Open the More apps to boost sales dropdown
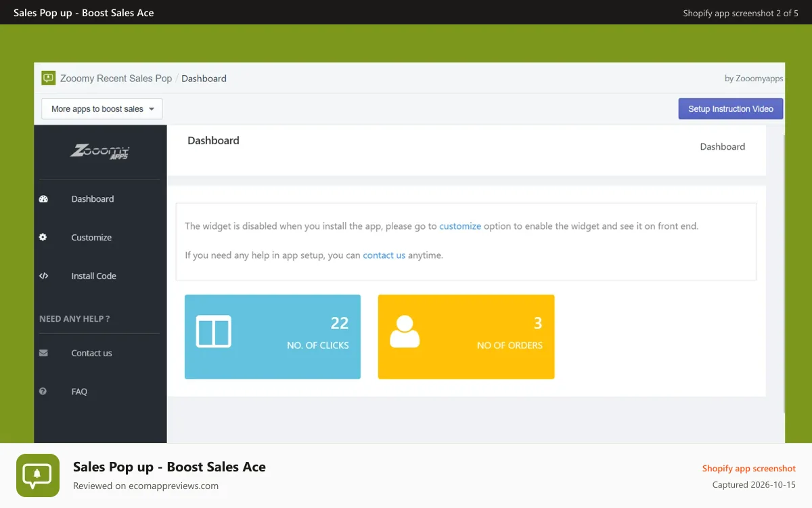The height and width of the screenshot is (508, 812). [x=102, y=109]
